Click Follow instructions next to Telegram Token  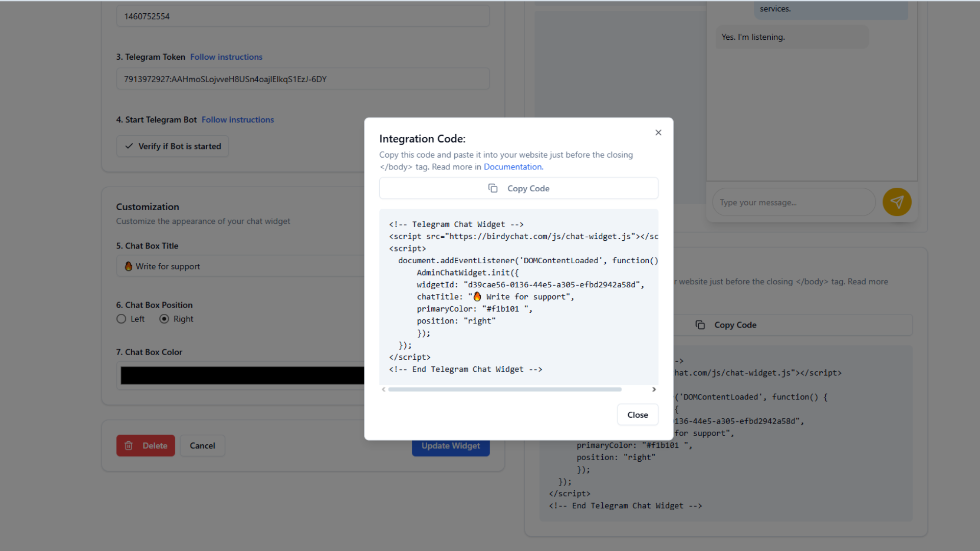click(226, 57)
